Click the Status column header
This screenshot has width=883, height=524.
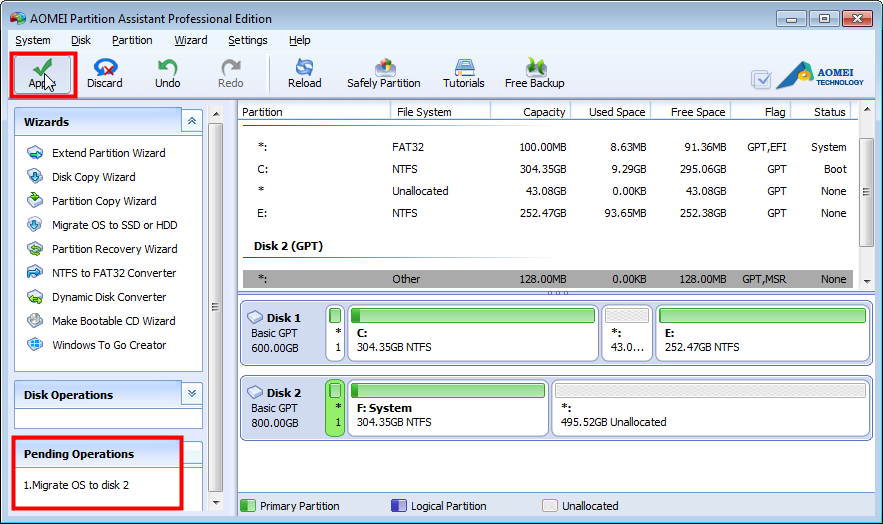(821, 111)
